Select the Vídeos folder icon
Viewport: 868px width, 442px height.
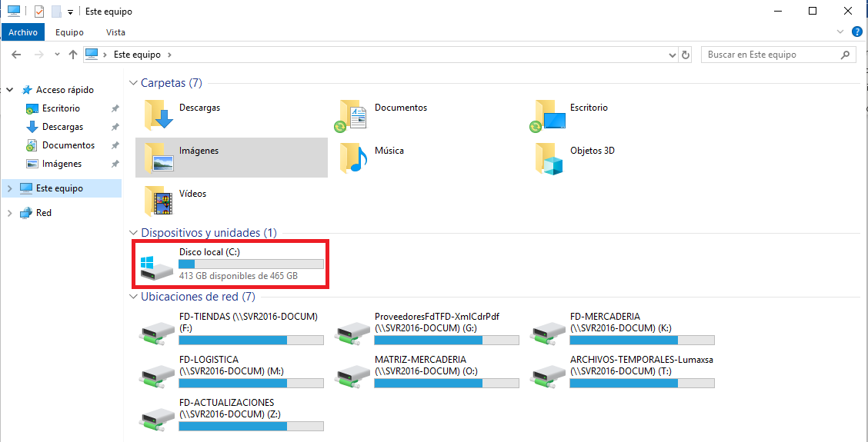[159, 201]
